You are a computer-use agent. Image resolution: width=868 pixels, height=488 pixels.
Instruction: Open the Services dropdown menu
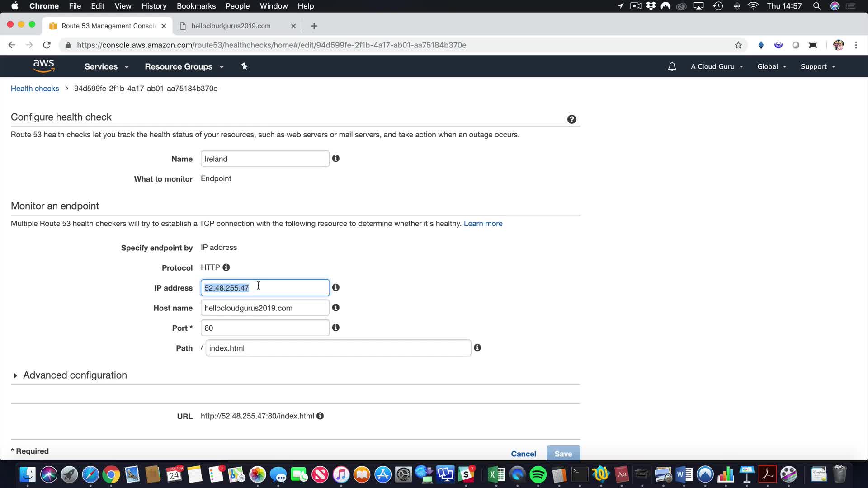(107, 66)
